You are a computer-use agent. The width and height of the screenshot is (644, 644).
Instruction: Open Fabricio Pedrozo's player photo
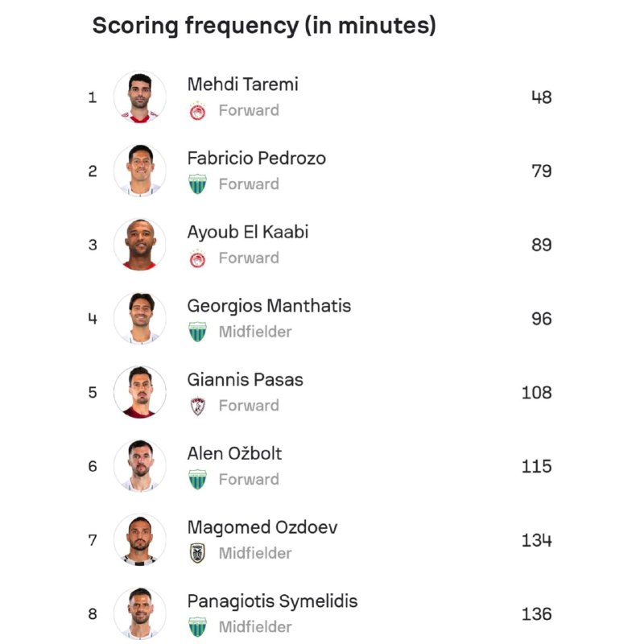click(140, 171)
